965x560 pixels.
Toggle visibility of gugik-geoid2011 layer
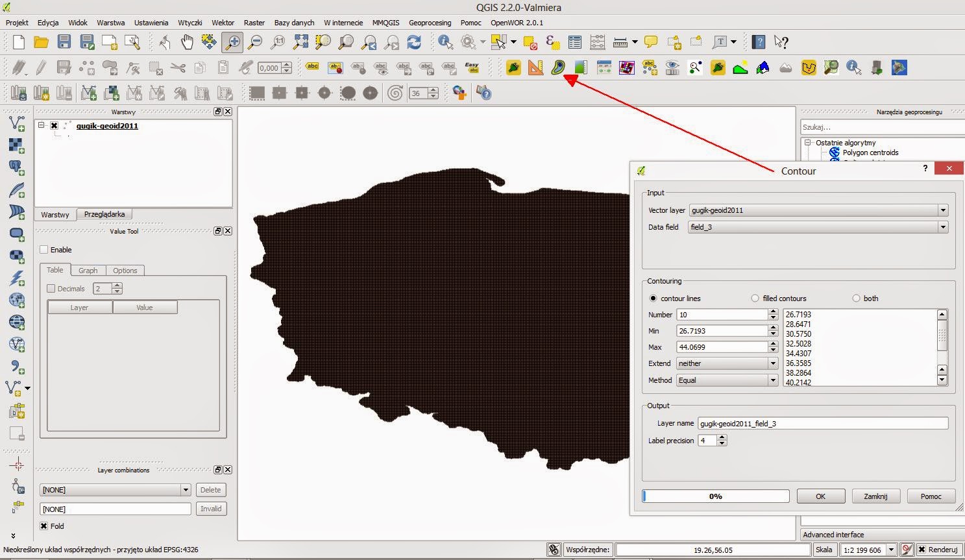[55, 126]
